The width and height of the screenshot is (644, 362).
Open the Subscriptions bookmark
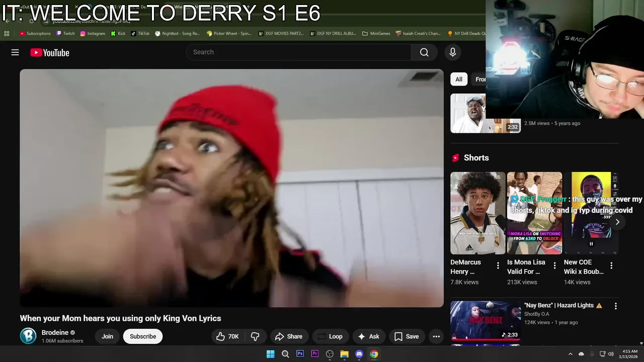[x=35, y=34]
